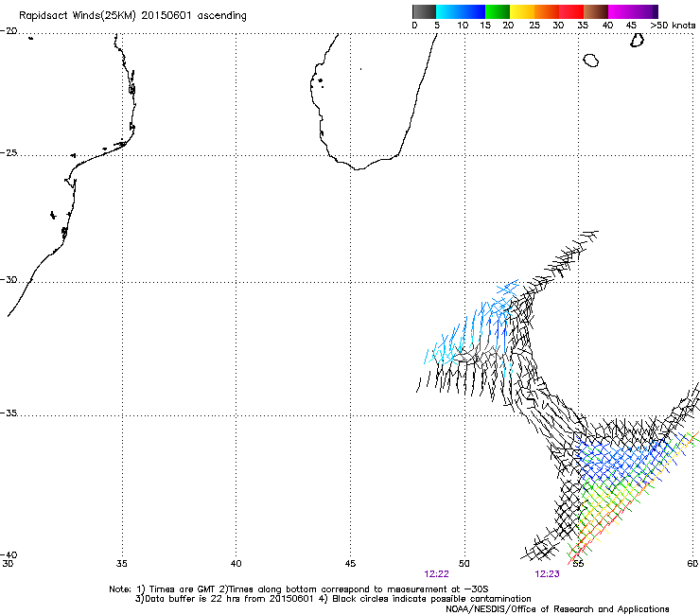
Task: Click the 'NOAA/NESDIS/Office of Research and Applications' credit
Action: 557,609
